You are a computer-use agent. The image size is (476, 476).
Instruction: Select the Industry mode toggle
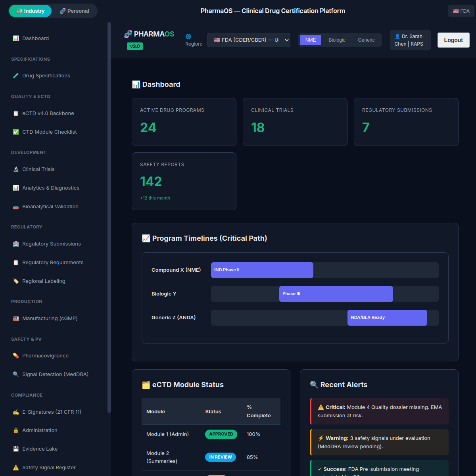click(x=31, y=11)
